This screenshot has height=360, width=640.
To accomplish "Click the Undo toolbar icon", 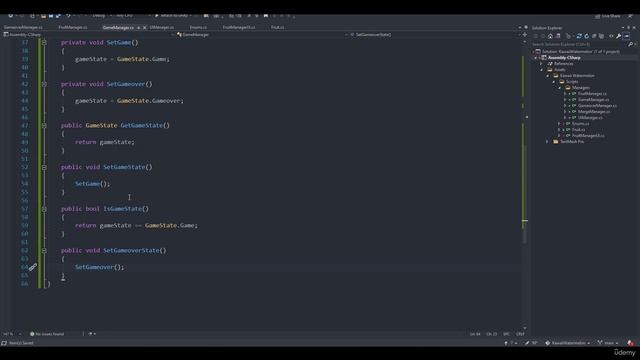I will click(x=69, y=16).
